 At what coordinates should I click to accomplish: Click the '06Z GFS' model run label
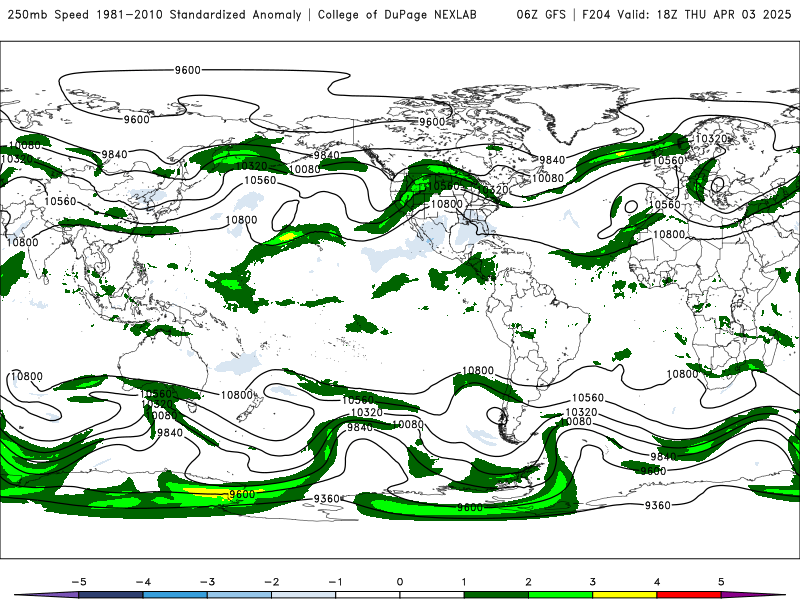[x=541, y=15]
